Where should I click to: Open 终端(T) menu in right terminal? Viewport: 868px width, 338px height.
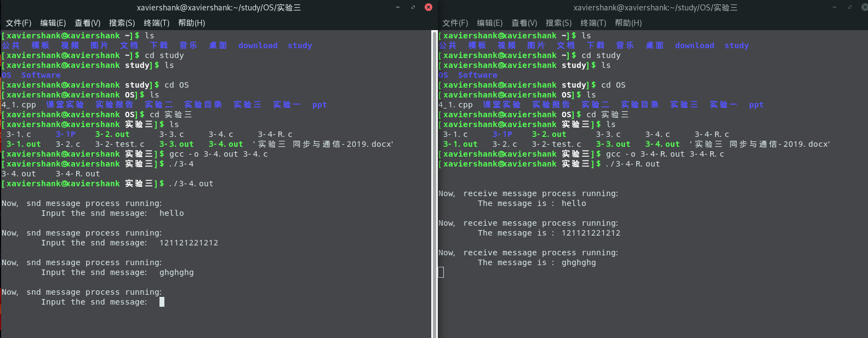point(593,23)
